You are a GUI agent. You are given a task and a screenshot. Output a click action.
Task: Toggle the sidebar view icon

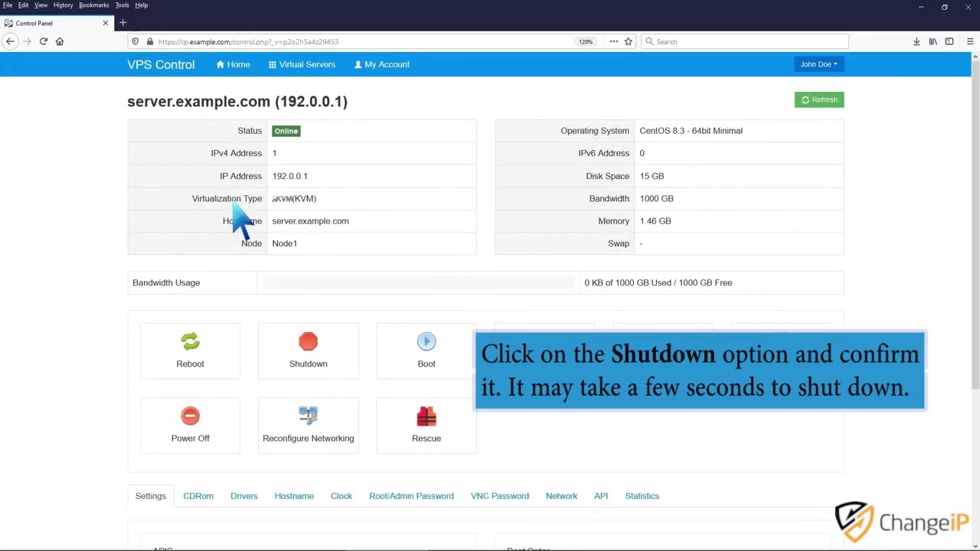click(x=949, y=41)
